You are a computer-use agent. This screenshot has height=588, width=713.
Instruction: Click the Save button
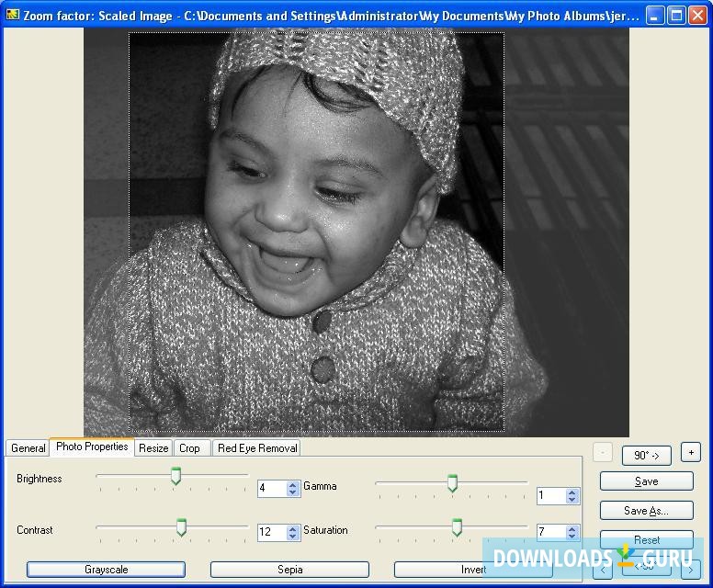pos(646,481)
